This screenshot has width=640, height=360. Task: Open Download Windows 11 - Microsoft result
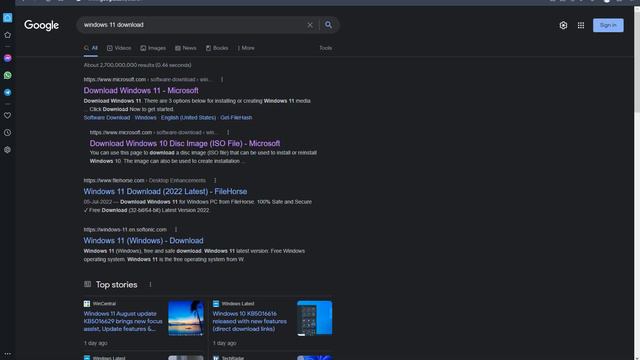tap(141, 91)
